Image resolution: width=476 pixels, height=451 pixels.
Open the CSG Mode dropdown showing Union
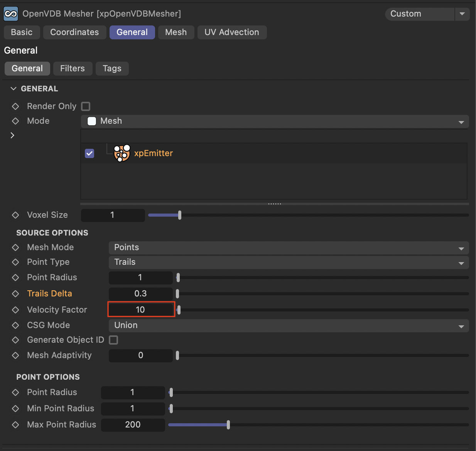[289, 325]
